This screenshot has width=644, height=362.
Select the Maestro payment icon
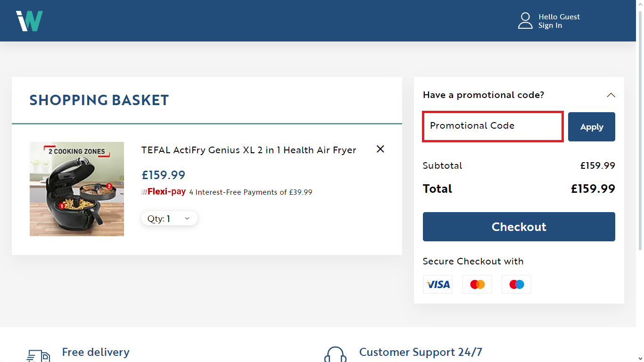[x=516, y=284]
